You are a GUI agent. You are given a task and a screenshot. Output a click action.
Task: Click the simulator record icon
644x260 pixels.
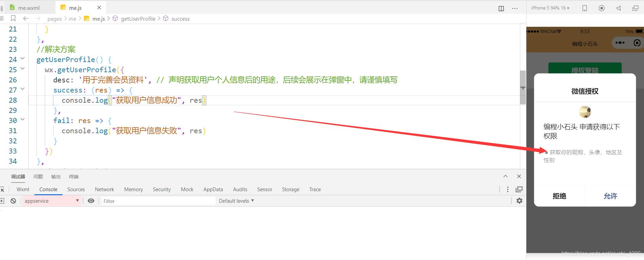click(602, 8)
